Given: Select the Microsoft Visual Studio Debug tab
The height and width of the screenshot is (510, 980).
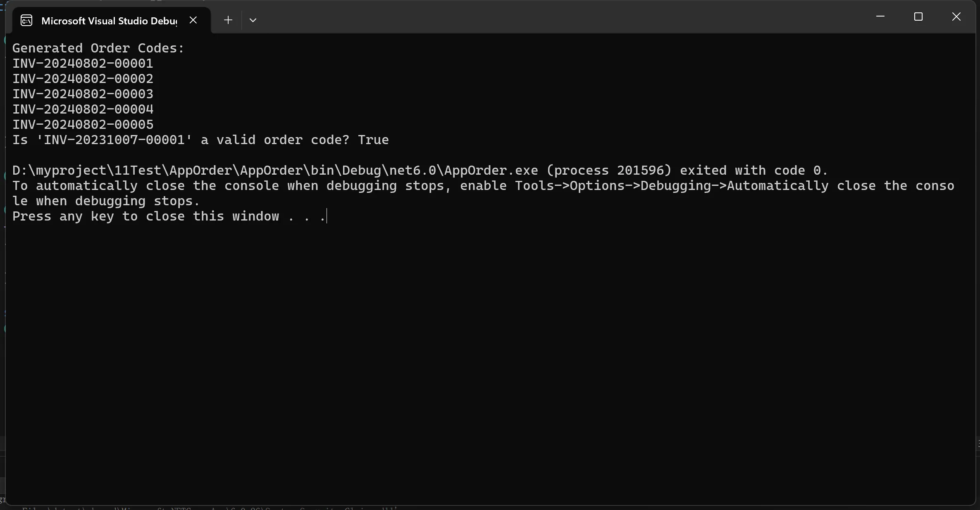Looking at the screenshot, I should (x=109, y=21).
